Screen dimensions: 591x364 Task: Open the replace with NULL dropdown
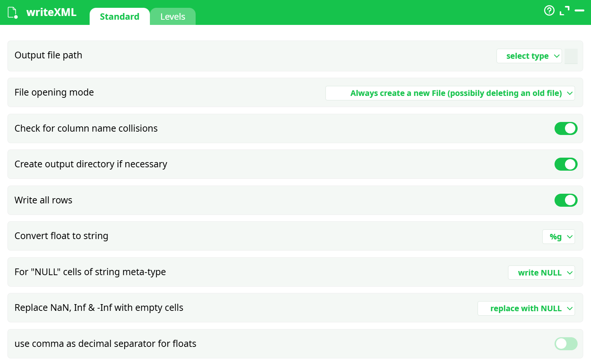pyautogui.click(x=526, y=309)
